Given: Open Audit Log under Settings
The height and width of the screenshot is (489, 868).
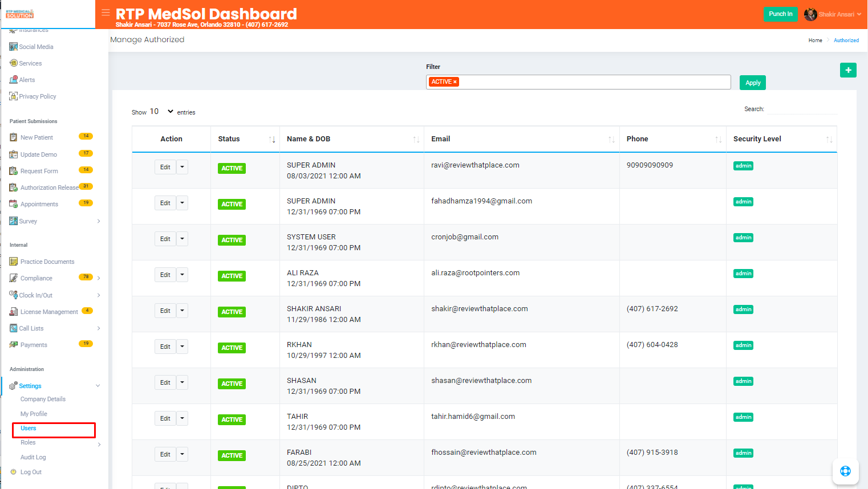Looking at the screenshot, I should (33, 457).
